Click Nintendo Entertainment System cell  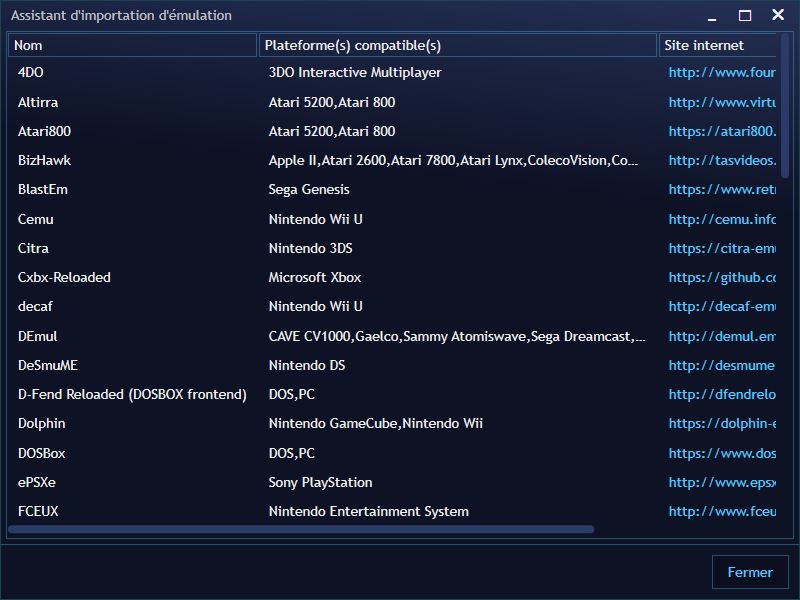tap(368, 511)
